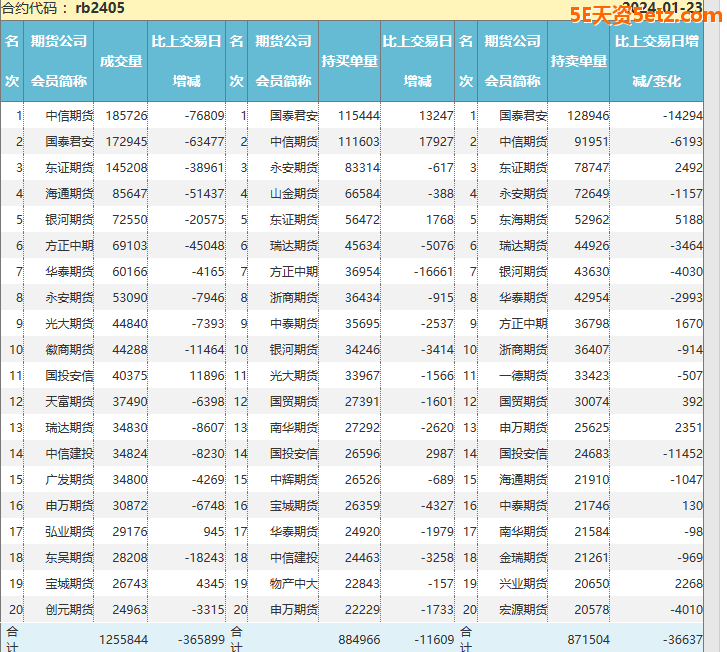Select short change value -3464

point(686,245)
